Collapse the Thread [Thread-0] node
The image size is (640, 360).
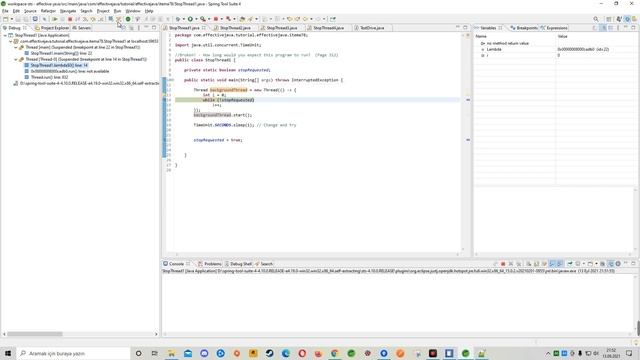click(16, 59)
